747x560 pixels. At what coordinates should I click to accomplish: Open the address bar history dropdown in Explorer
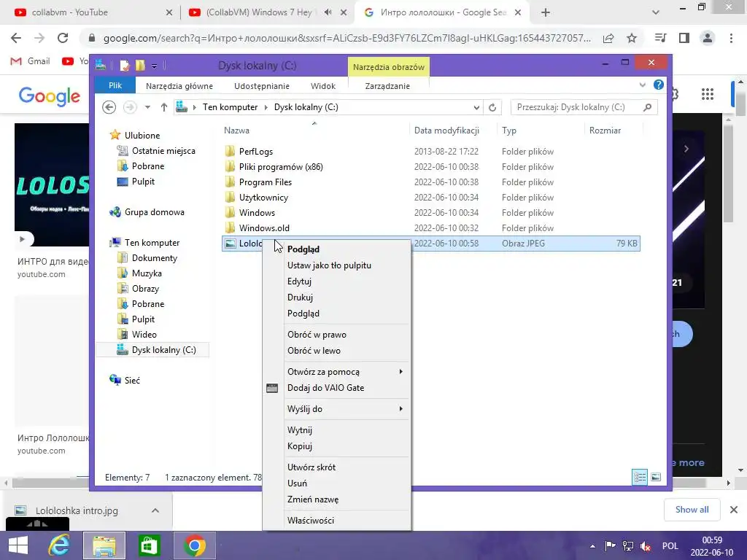[x=476, y=108]
